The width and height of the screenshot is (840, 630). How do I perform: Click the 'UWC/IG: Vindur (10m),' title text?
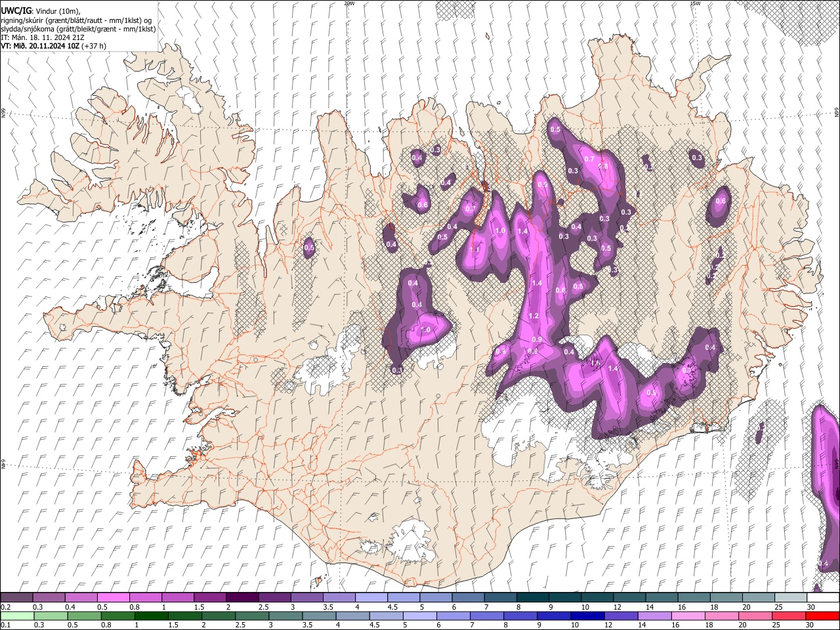(x=40, y=11)
